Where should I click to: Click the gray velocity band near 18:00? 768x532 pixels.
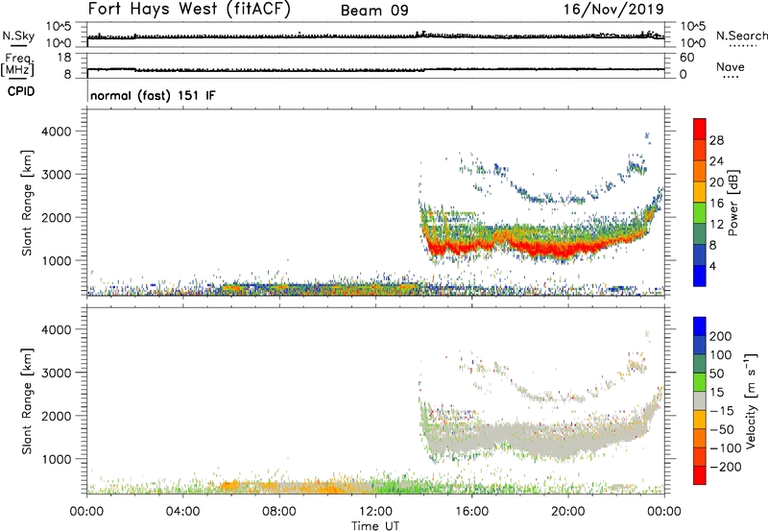click(x=520, y=439)
